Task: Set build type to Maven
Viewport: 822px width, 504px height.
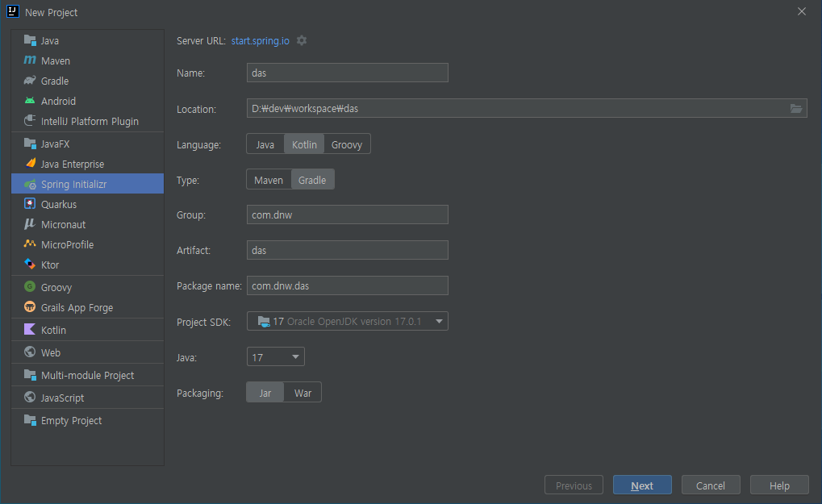Action: [x=269, y=180]
